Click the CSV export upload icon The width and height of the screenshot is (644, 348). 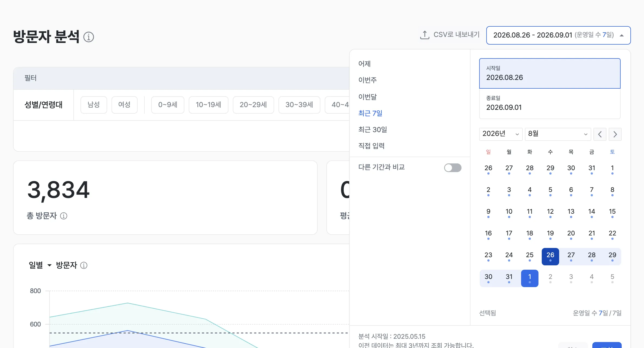pos(425,35)
